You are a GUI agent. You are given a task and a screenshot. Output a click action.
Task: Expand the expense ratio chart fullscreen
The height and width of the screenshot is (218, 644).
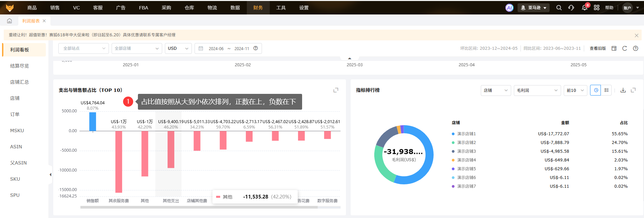336,90
